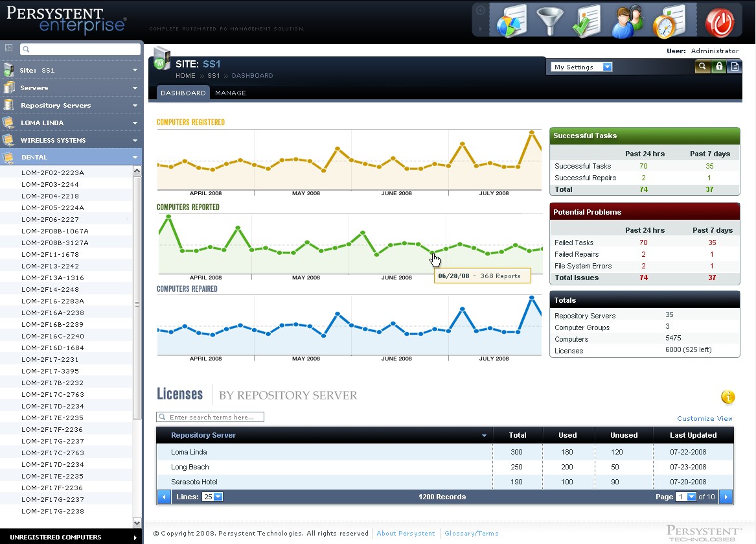Open the reports pie chart icon
Image resolution: width=756 pixels, height=544 pixels.
pyautogui.click(x=511, y=21)
